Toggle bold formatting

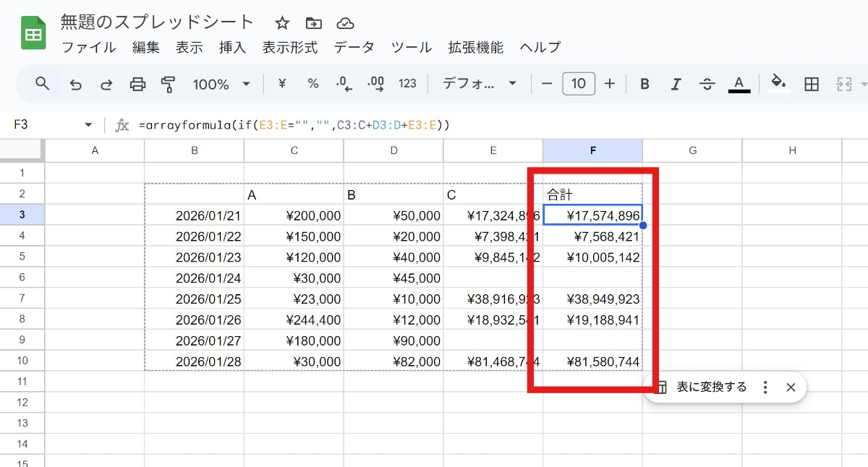[644, 85]
